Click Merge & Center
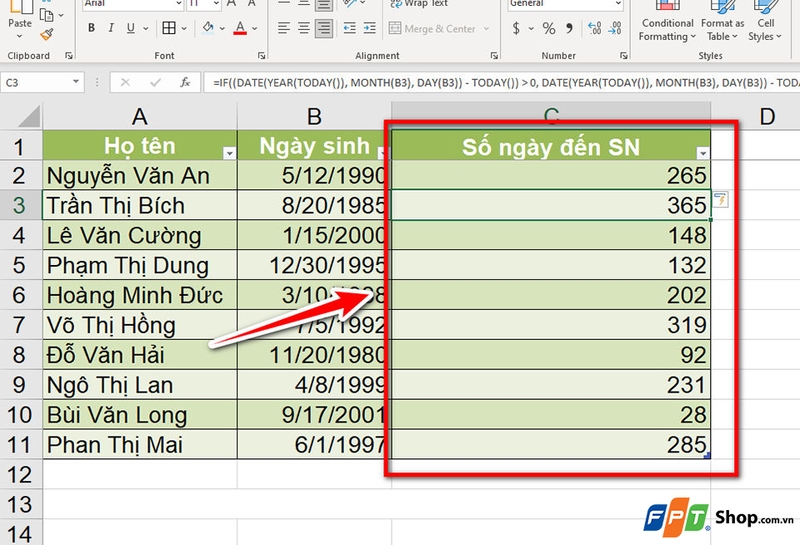The width and height of the screenshot is (800, 545). (x=432, y=29)
